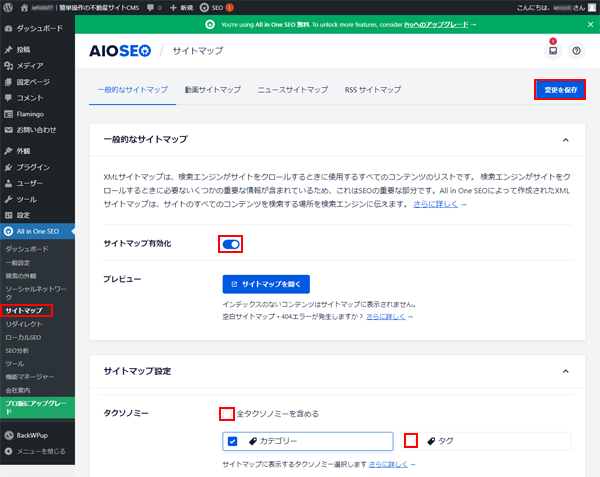The image size is (600, 477).
Task: Check 全タクソノミーを含める checkbox
Action: (227, 414)
